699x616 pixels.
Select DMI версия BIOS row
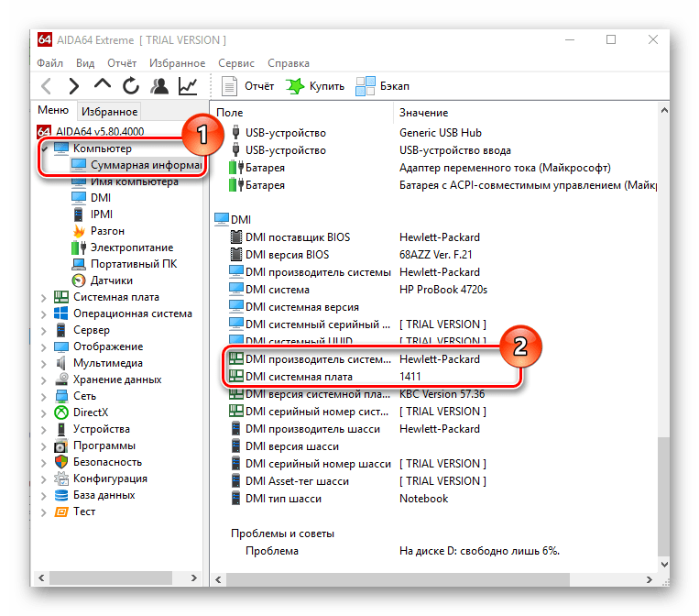tap(434, 254)
